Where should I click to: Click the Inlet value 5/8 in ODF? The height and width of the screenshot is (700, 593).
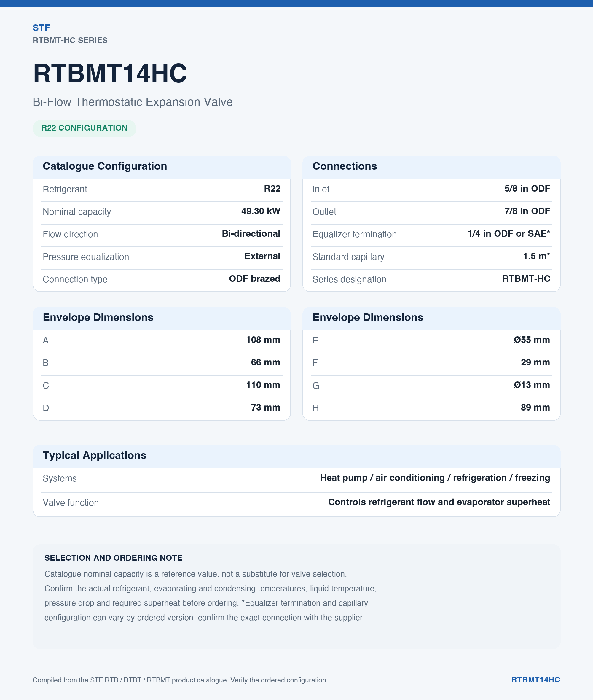pos(527,189)
